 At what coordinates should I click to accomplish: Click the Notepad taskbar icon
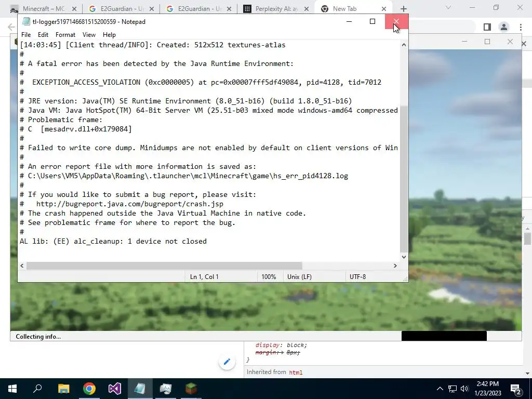(140, 389)
